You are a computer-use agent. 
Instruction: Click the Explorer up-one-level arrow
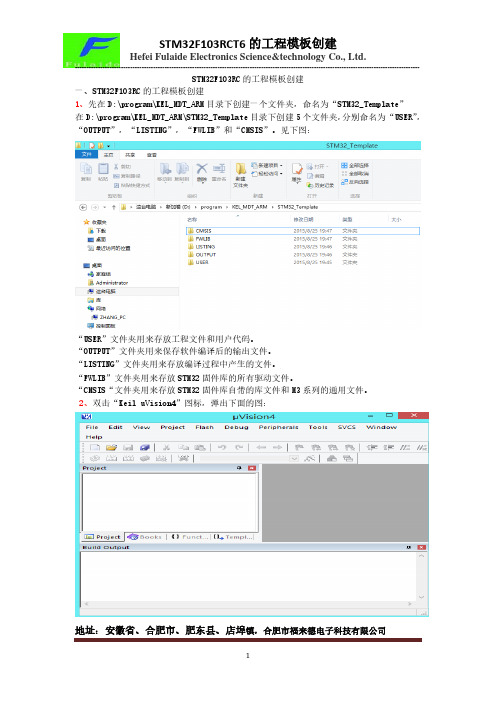click(x=114, y=207)
